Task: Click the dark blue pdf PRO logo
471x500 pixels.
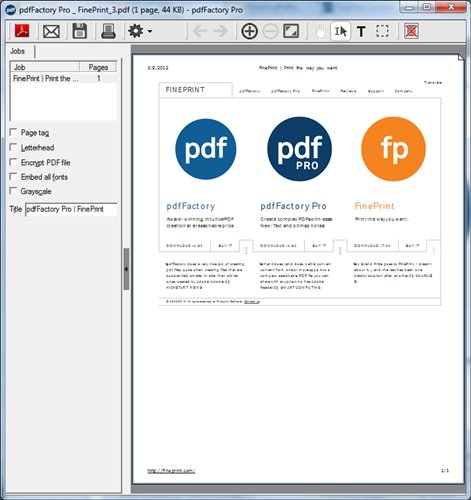Action: [300, 149]
